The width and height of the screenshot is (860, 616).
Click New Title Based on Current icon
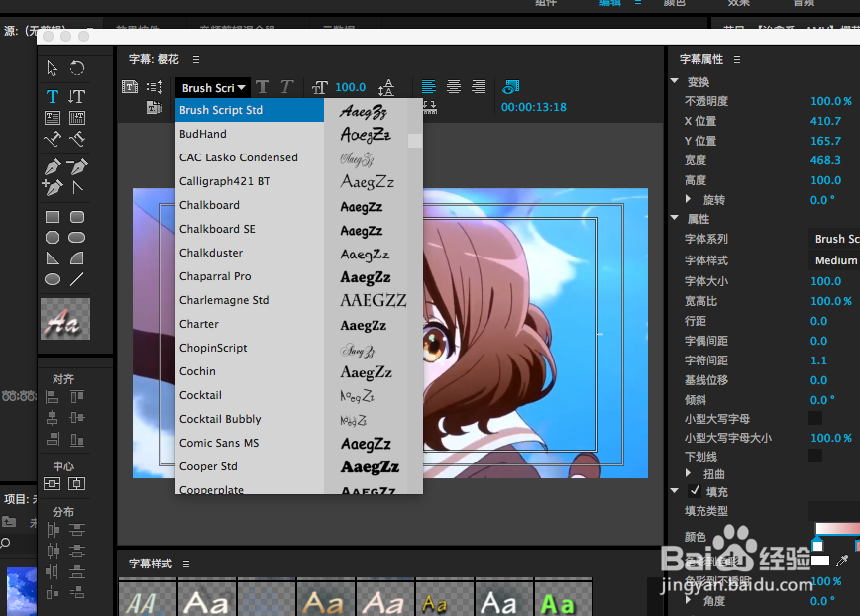click(x=130, y=87)
